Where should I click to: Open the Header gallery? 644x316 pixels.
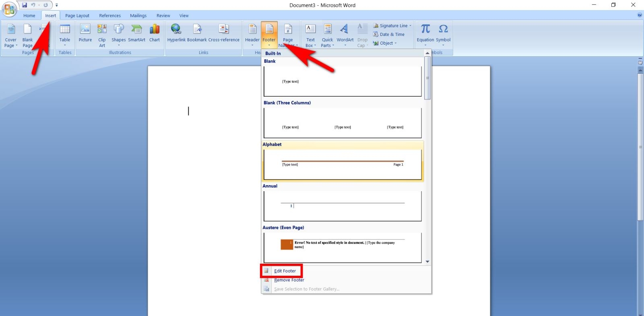pos(252,35)
